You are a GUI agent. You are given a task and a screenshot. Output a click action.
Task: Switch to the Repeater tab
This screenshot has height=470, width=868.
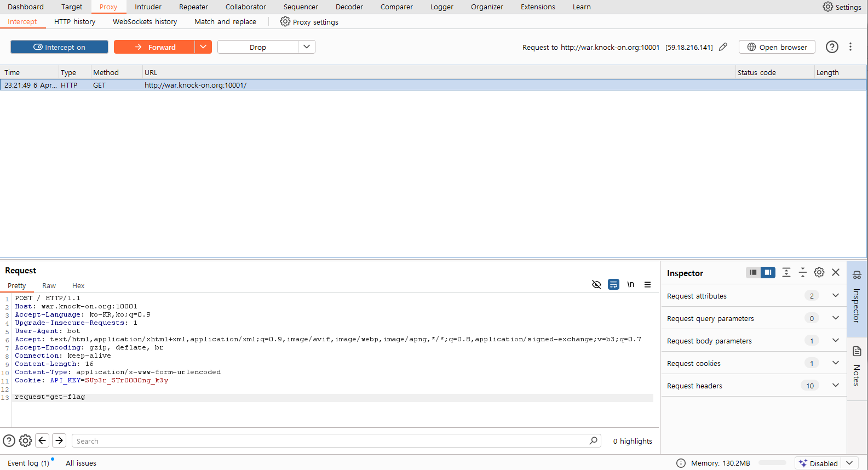pyautogui.click(x=193, y=7)
